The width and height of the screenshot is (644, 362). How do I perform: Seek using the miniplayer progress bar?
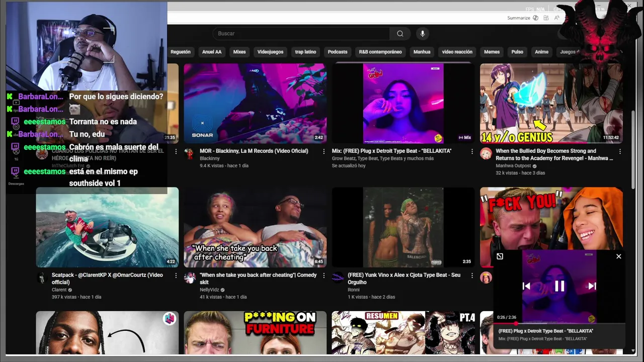(x=559, y=323)
